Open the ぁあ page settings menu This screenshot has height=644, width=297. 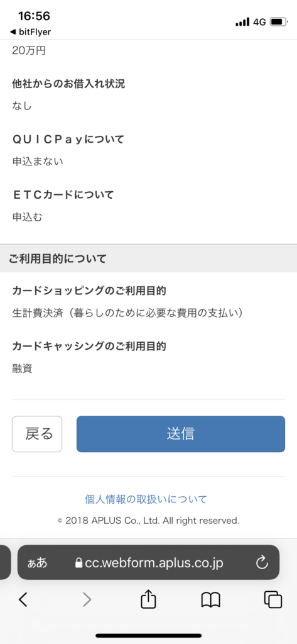[x=37, y=563]
